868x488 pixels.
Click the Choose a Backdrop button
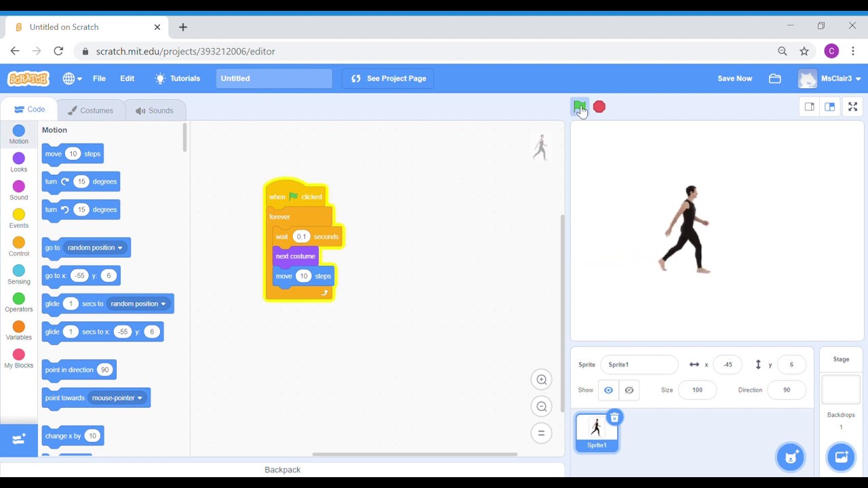[x=841, y=457]
